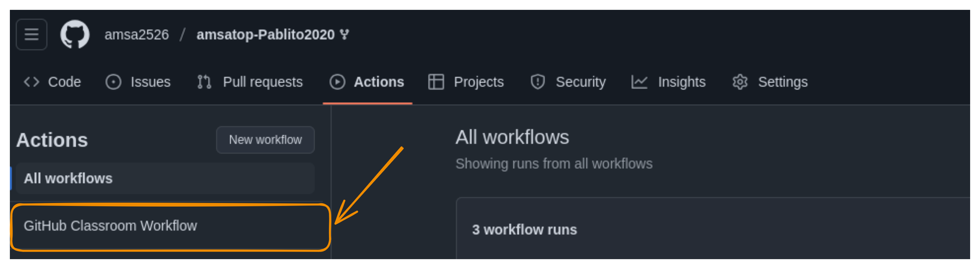The width and height of the screenshot is (980, 269).
Task: Open the amsa2526 owner link
Action: click(x=137, y=34)
